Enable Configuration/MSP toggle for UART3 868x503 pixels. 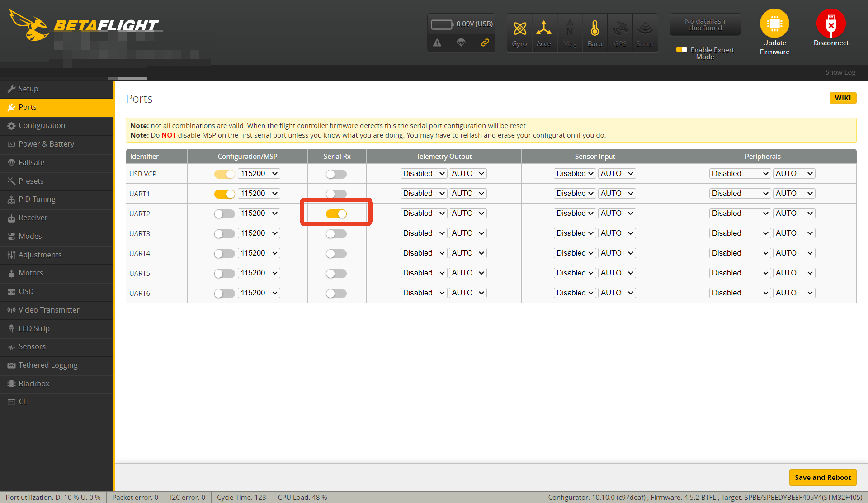coord(224,234)
